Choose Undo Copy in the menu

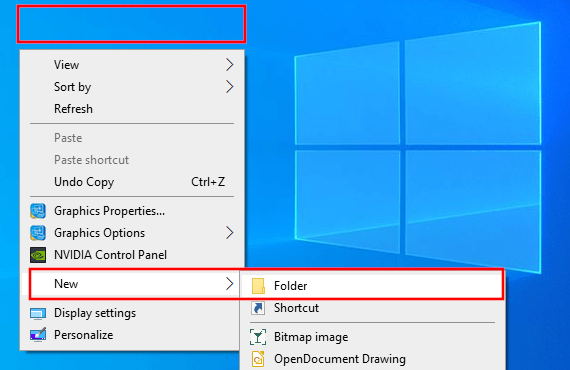(132, 182)
